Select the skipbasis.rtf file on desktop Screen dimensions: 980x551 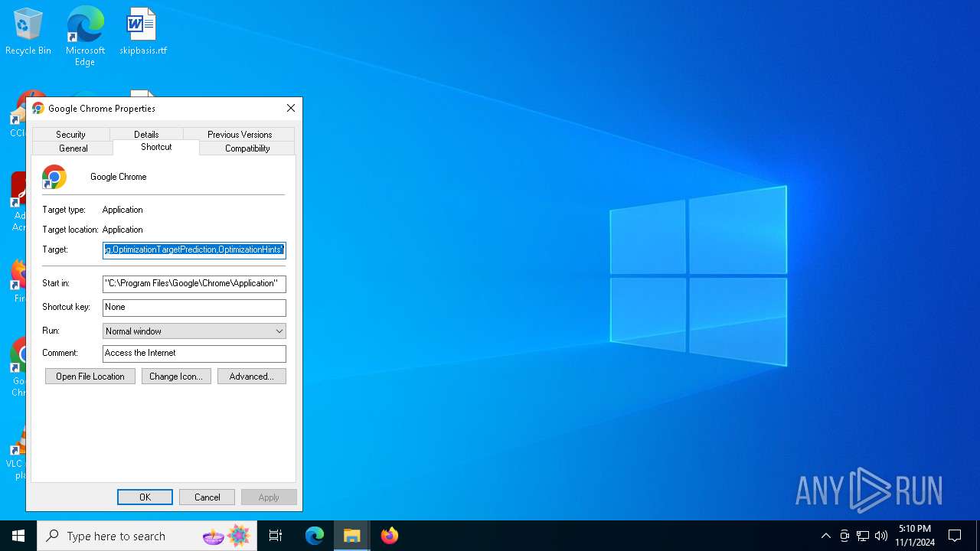142,31
